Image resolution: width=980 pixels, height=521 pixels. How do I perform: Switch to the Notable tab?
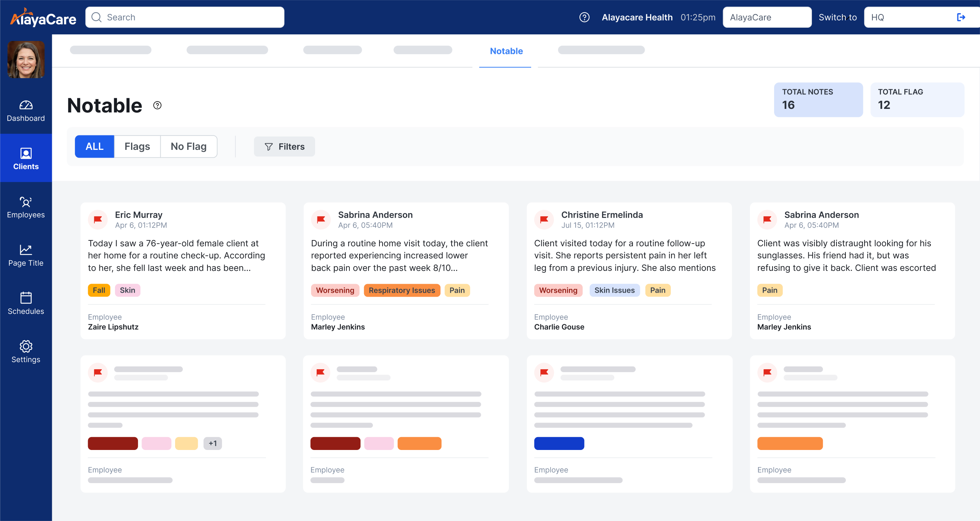click(x=505, y=51)
